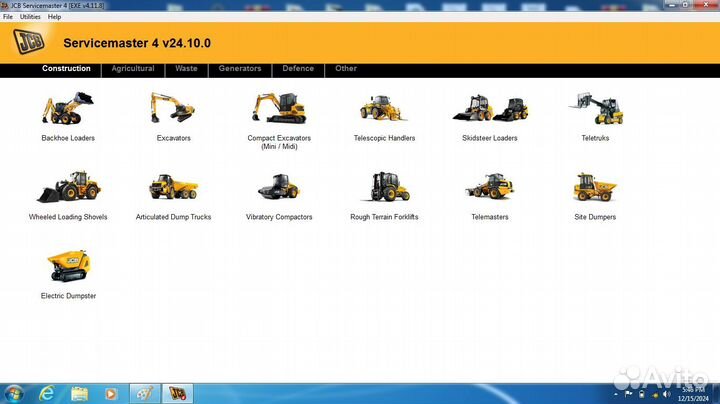
Task: Switch to the Other tab
Action: pos(346,68)
